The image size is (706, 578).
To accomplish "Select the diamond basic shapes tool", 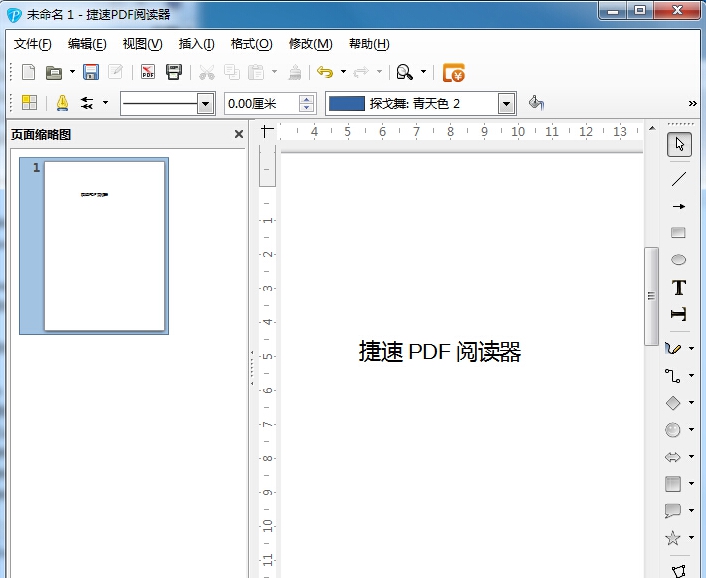I will [x=673, y=402].
